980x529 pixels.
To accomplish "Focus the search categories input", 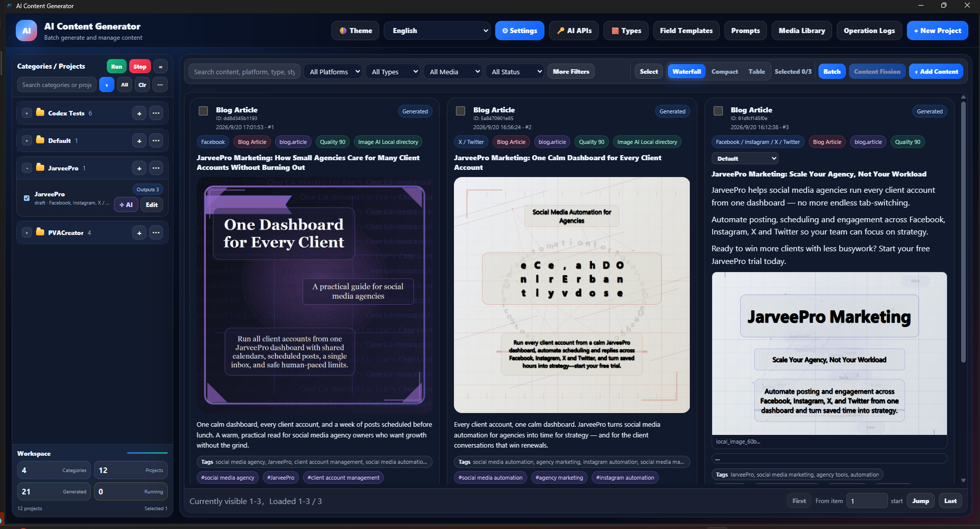I will pyautogui.click(x=57, y=85).
